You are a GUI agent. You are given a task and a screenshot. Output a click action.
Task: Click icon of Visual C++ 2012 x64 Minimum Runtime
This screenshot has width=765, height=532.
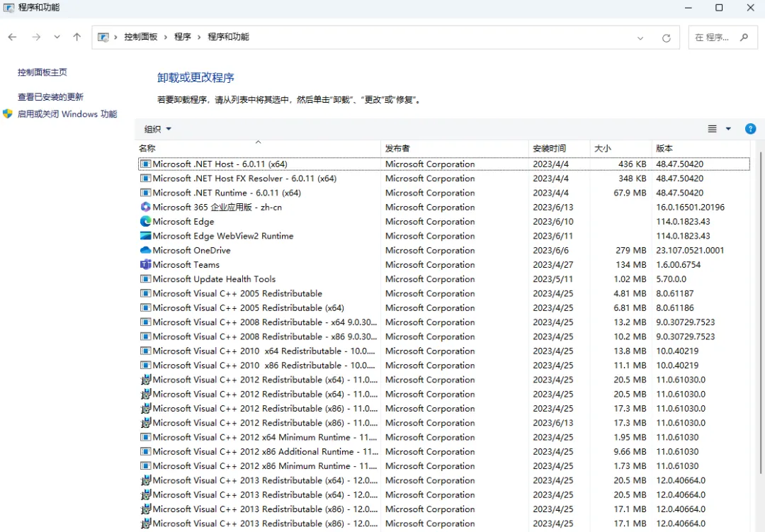[x=145, y=437]
